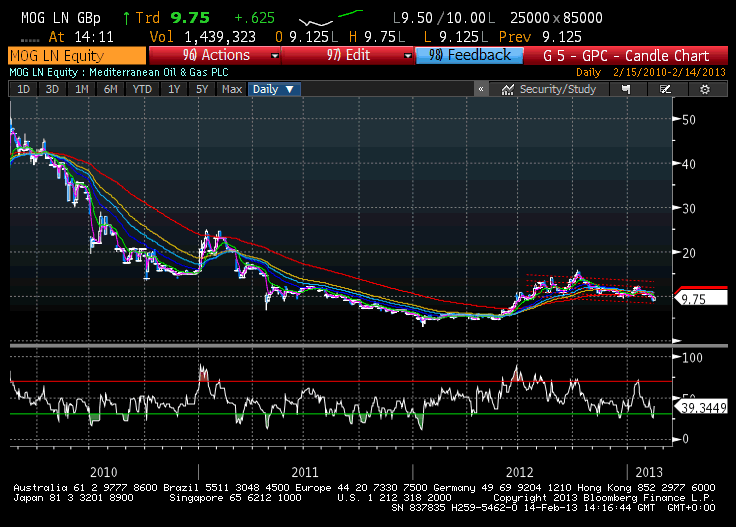Viewport: 736px width, 527px height.
Task: Click the 100 RSI axis label
Action: point(692,358)
